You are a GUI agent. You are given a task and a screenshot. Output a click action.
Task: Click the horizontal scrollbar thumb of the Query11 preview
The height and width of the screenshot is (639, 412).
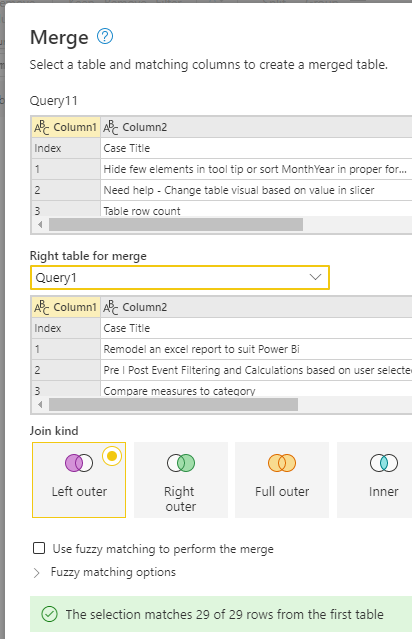click(x=176, y=225)
